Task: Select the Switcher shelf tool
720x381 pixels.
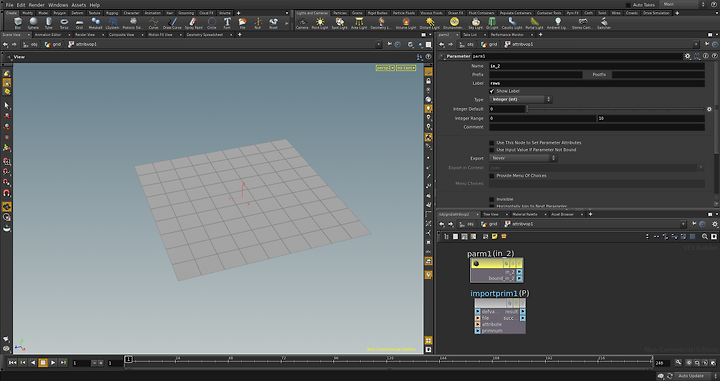Action: (x=604, y=23)
